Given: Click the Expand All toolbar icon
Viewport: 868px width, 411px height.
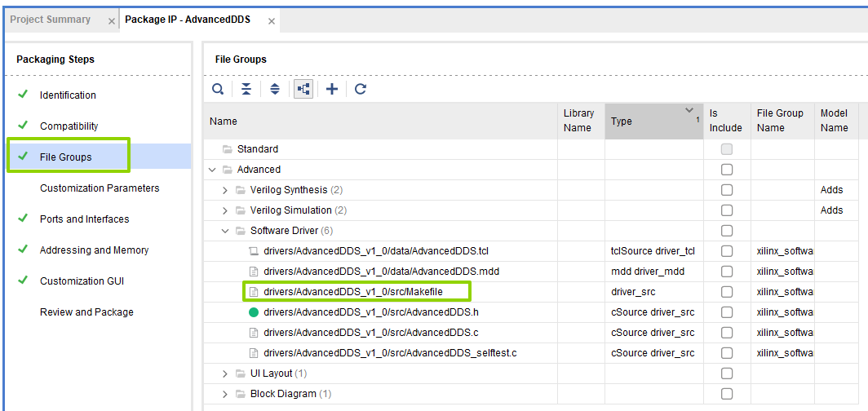Looking at the screenshot, I should (275, 89).
